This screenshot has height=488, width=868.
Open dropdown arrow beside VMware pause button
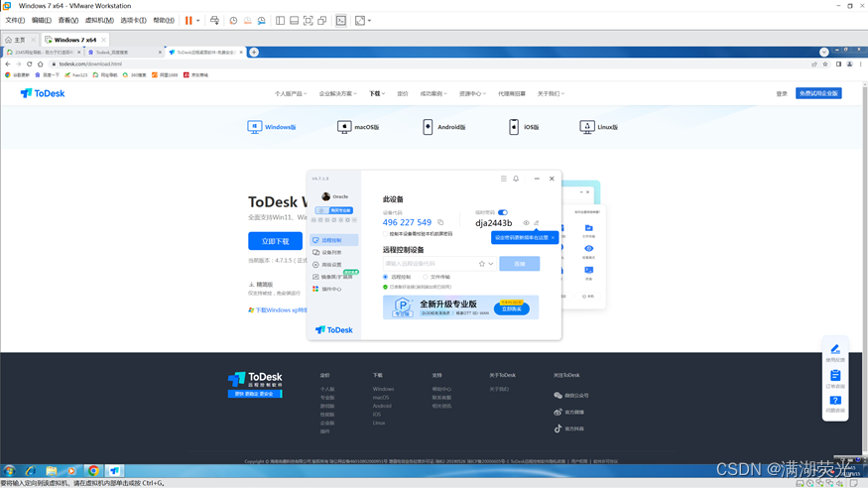(x=197, y=21)
